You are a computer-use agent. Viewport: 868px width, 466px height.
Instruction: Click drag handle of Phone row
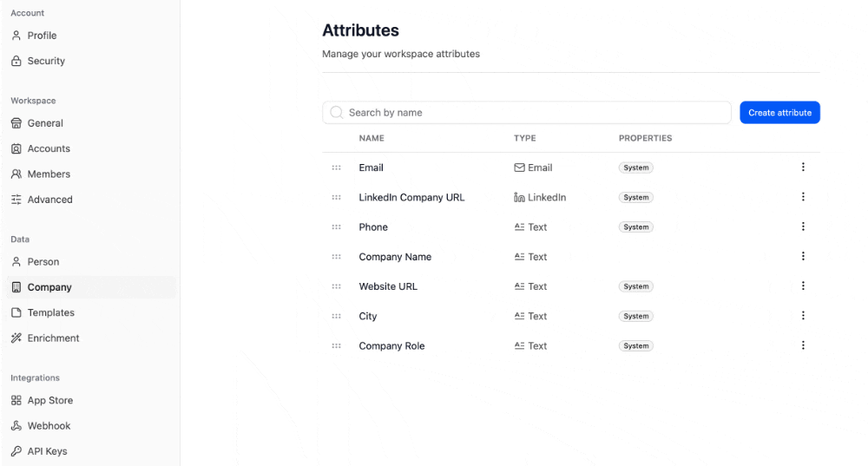[336, 226]
